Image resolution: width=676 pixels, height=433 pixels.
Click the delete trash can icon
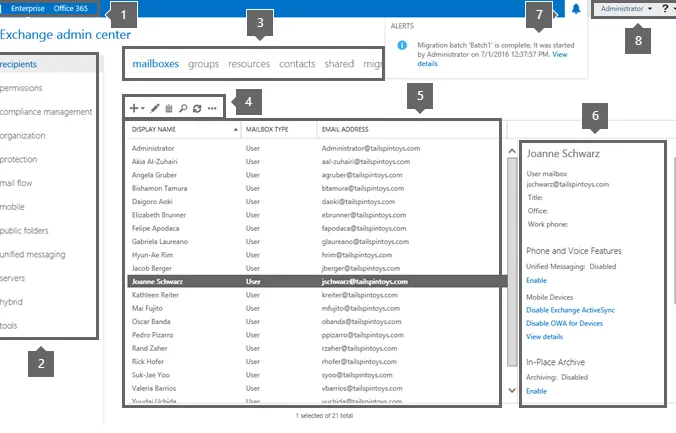[x=169, y=108]
